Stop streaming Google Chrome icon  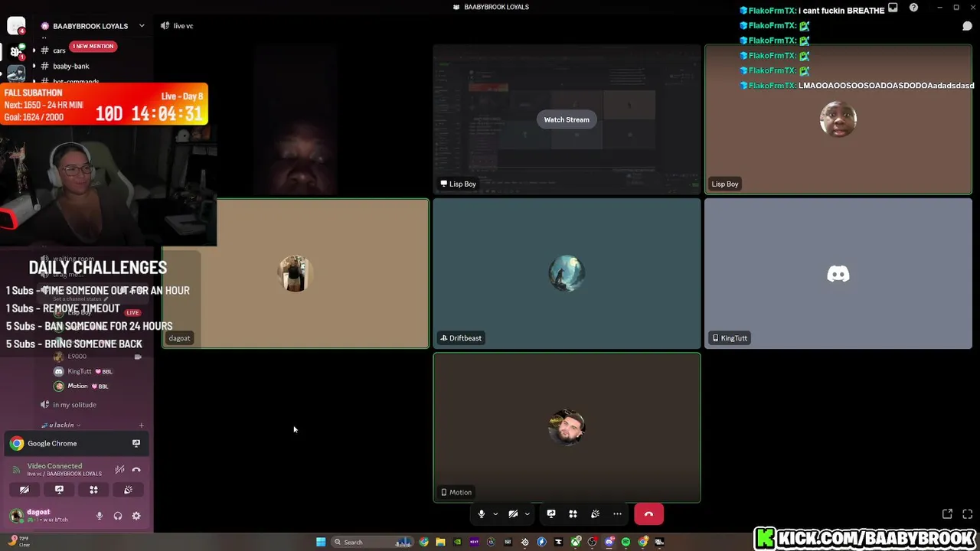[136, 443]
